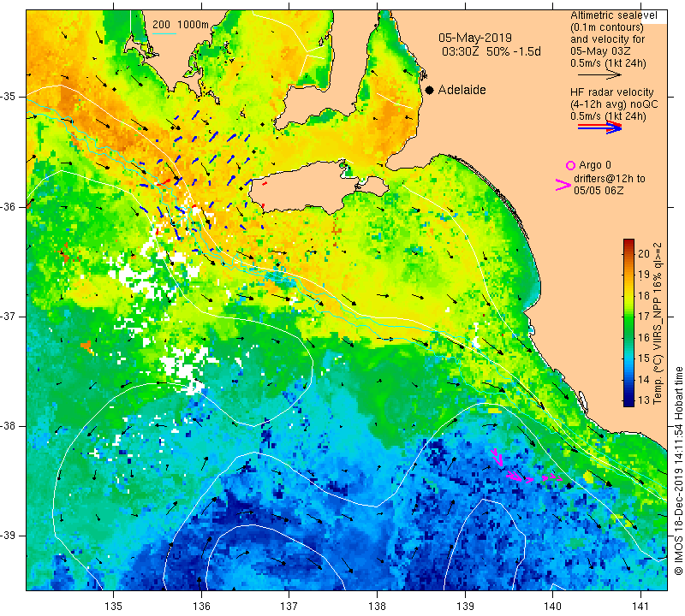Click the red-blue HF radar scale arrow
Viewport: 685px width, 616px height.
[x=600, y=127]
